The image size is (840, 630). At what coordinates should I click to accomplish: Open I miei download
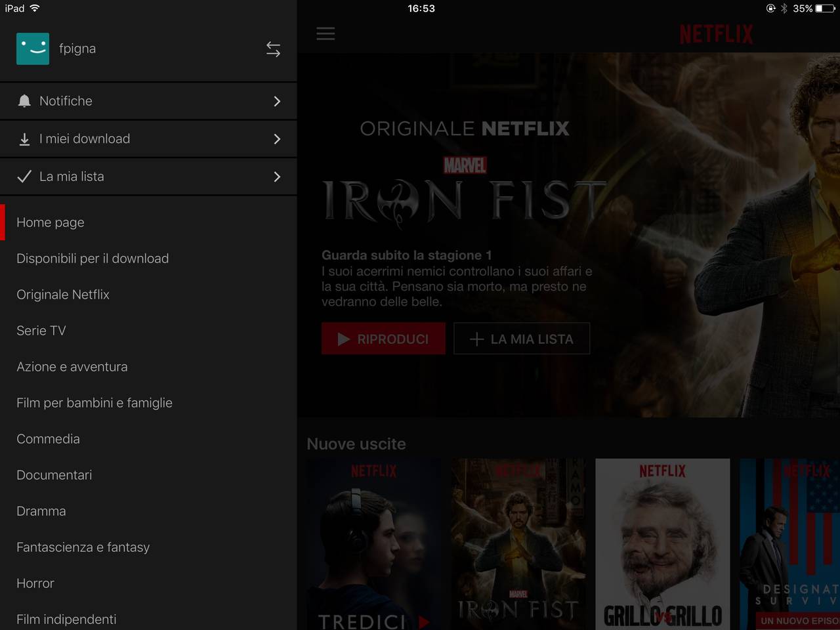point(148,139)
